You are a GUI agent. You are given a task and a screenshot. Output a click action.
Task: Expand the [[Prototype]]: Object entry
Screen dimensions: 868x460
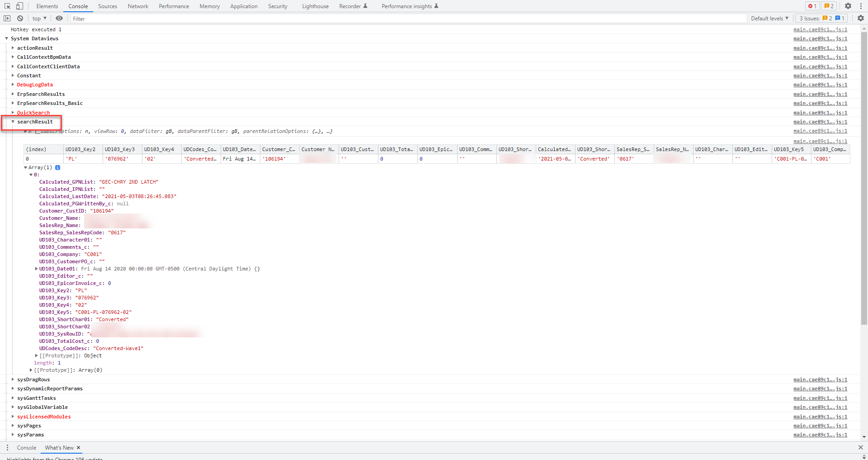point(37,356)
